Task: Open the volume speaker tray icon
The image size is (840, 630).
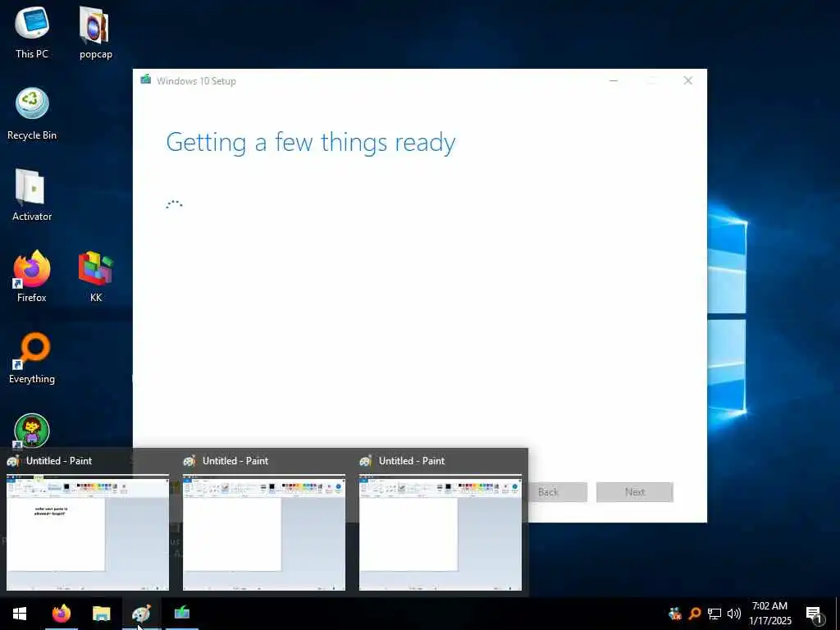Action: pyautogui.click(x=734, y=614)
